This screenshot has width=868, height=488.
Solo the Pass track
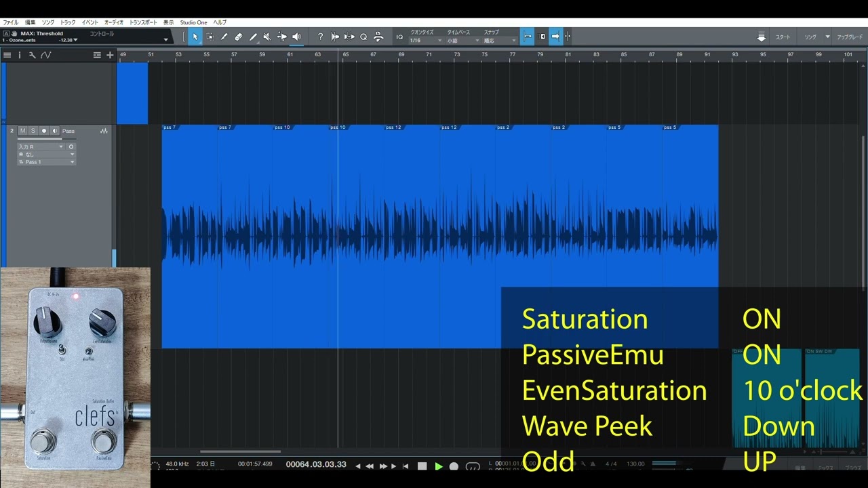tap(33, 131)
